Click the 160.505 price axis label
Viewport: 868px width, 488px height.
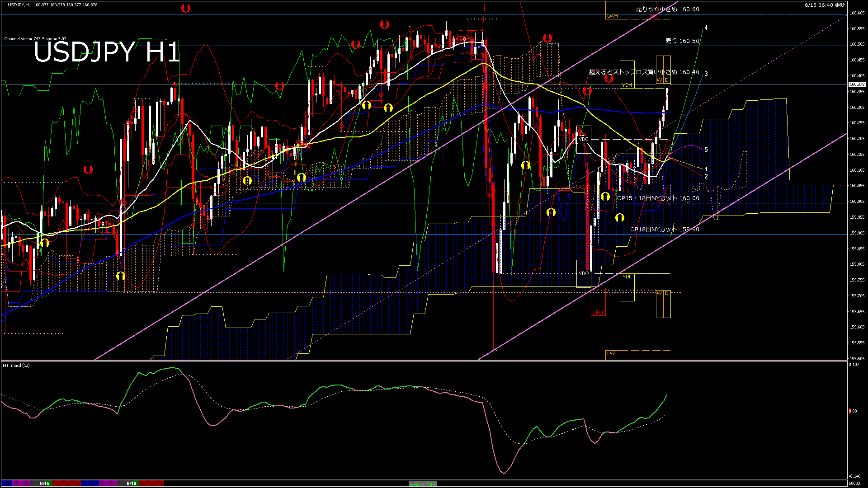(857, 44)
